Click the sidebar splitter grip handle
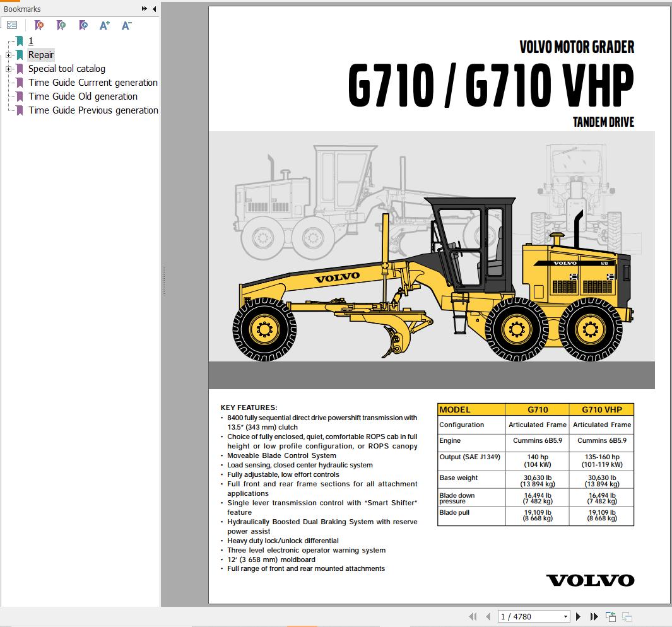The height and width of the screenshot is (627, 672). point(163,281)
